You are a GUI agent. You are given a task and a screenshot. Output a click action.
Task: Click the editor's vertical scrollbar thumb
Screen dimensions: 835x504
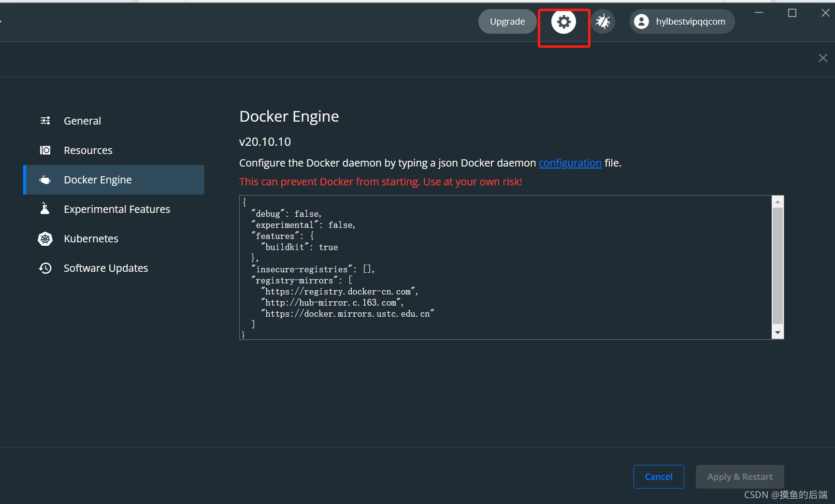(777, 266)
